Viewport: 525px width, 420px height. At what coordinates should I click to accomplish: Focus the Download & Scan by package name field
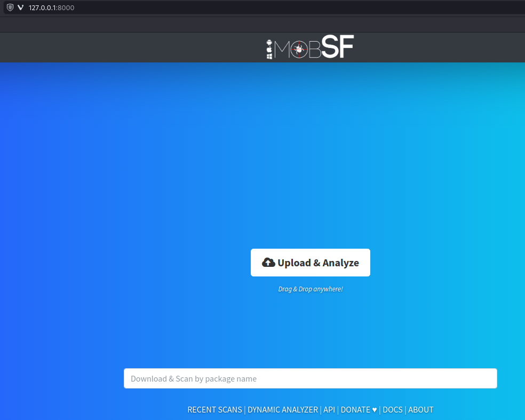[x=310, y=378]
